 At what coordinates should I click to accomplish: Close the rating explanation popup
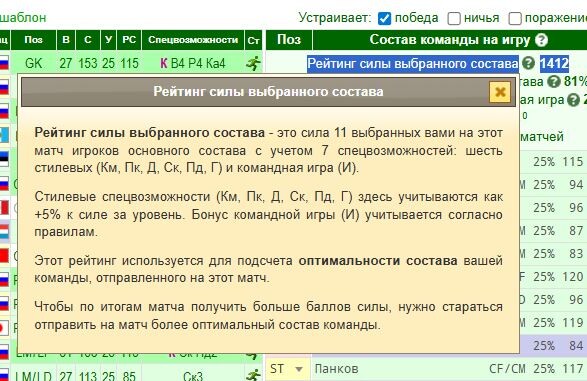click(500, 92)
